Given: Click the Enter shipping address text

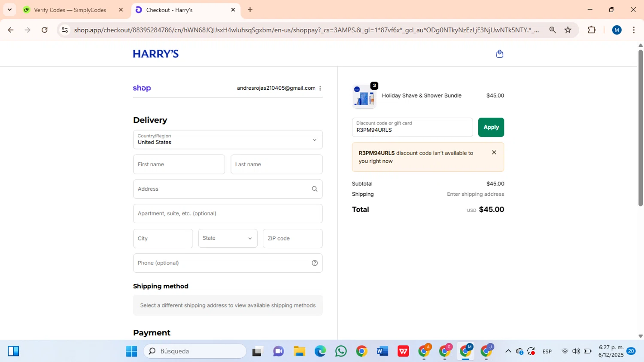Looking at the screenshot, I should point(475,194).
